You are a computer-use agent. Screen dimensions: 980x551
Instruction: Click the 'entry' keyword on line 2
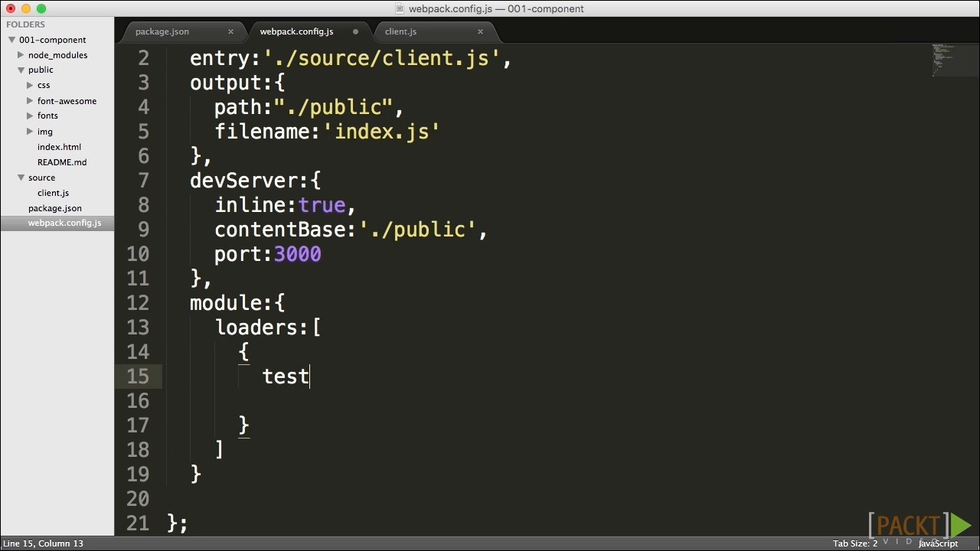click(x=220, y=59)
